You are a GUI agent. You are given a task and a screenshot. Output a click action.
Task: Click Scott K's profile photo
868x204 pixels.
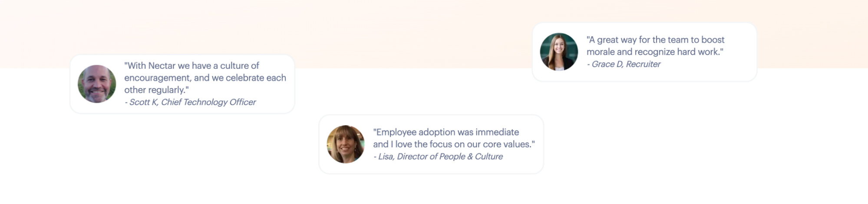pyautogui.click(x=97, y=84)
